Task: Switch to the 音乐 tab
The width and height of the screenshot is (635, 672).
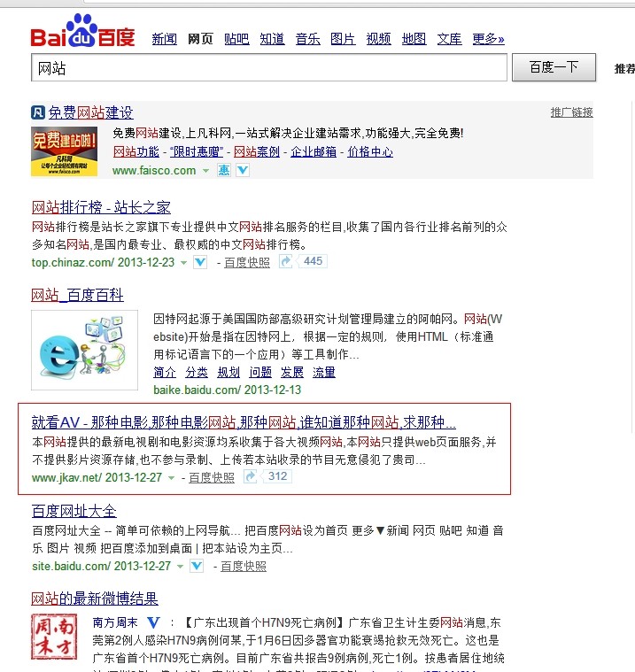Action: click(308, 39)
